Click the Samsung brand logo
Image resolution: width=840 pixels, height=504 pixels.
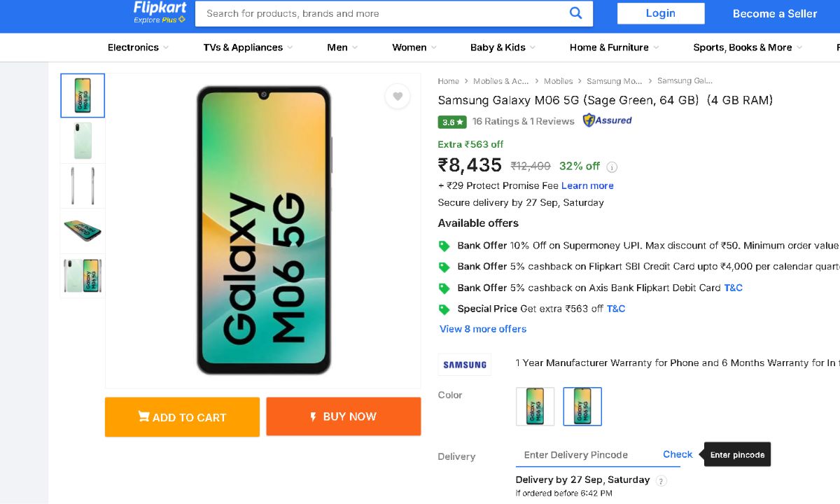click(465, 365)
